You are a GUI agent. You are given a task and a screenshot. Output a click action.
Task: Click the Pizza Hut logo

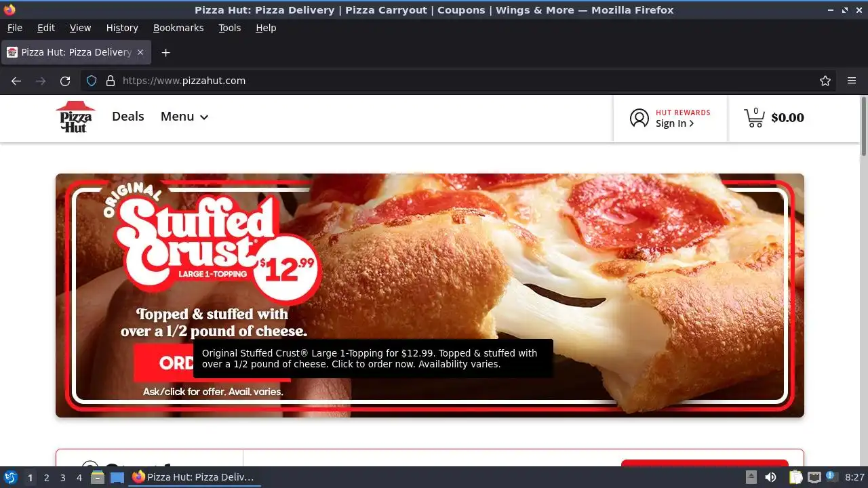75,117
